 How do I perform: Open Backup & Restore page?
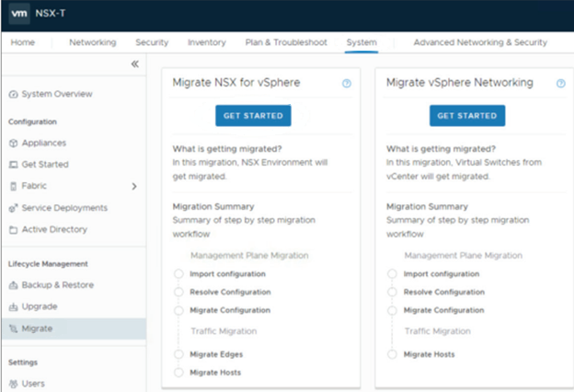(x=58, y=285)
